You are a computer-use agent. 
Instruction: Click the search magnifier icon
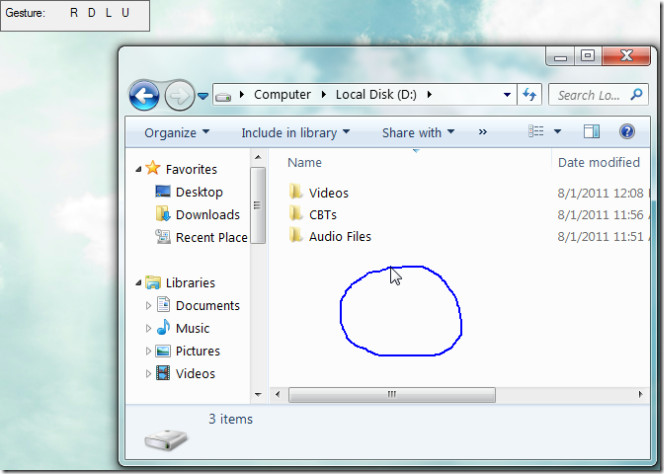[636, 94]
